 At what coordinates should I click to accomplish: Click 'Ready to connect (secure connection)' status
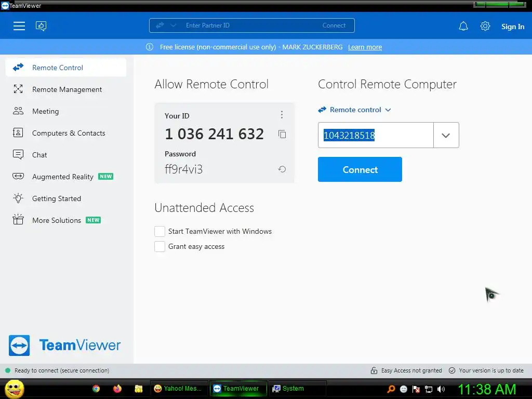pos(62,370)
